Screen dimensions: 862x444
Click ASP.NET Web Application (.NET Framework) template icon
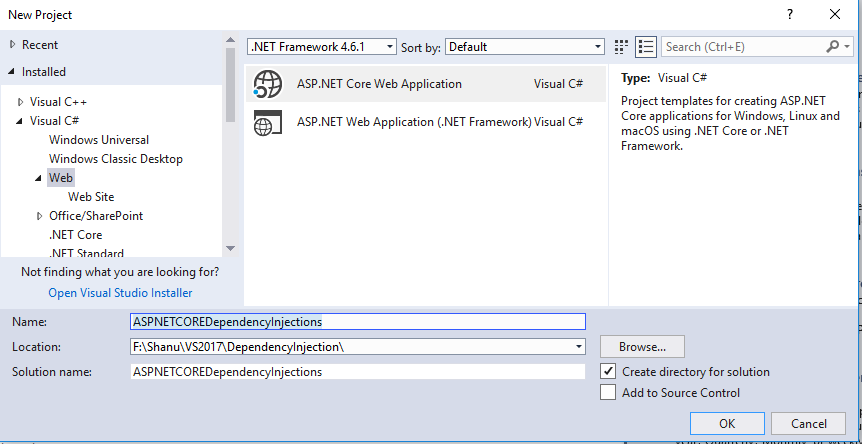268,122
